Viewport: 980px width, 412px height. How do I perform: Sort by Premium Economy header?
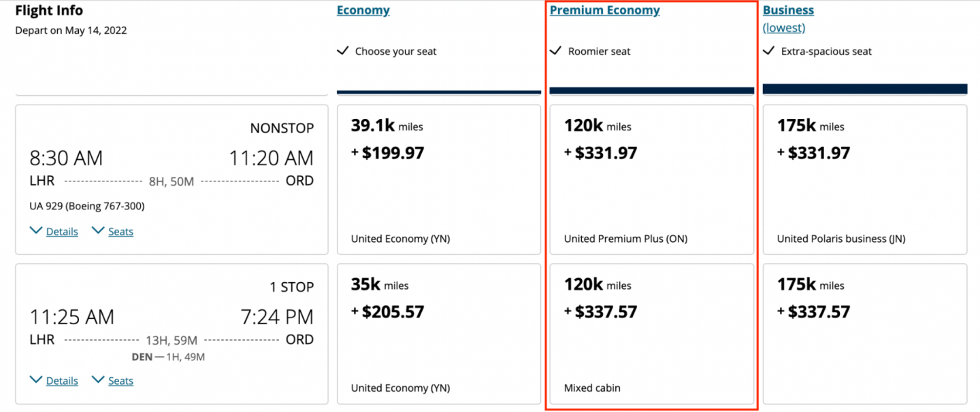pos(604,10)
